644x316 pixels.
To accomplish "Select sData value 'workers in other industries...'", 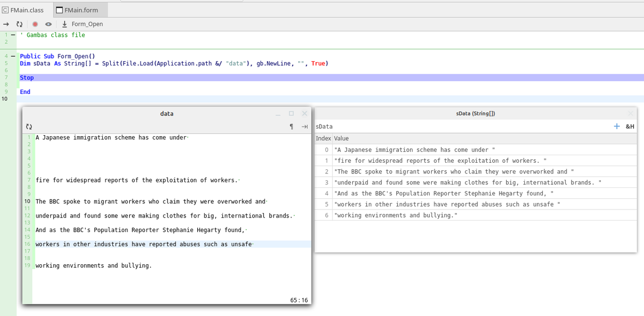I will (x=447, y=204).
